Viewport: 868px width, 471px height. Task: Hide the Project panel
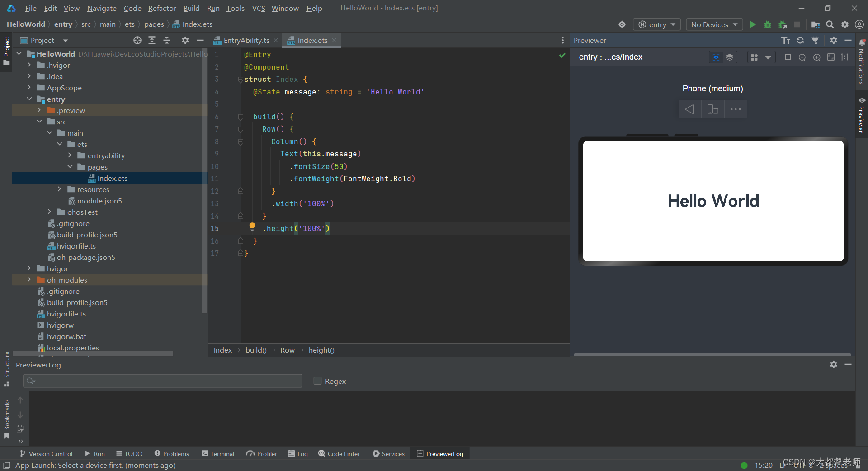point(200,40)
